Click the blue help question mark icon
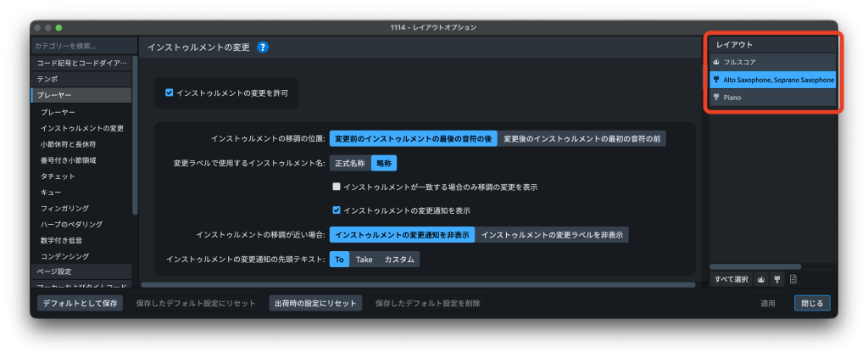The image size is (868, 358). tap(263, 48)
